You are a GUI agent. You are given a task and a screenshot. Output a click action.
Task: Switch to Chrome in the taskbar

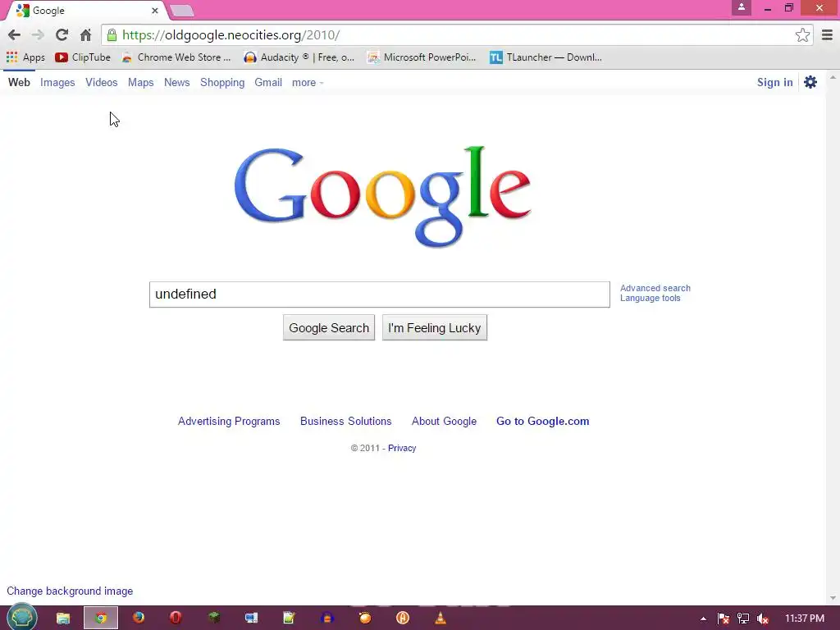101,619
